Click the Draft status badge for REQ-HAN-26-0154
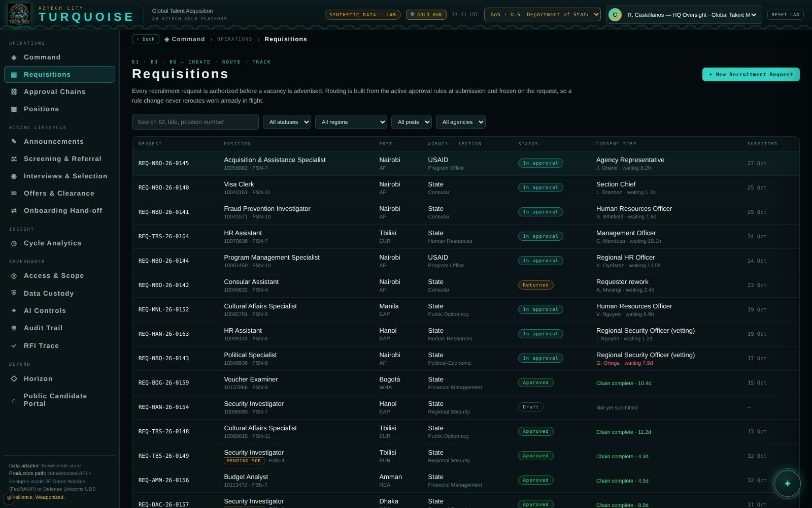812x508 pixels. 531,407
